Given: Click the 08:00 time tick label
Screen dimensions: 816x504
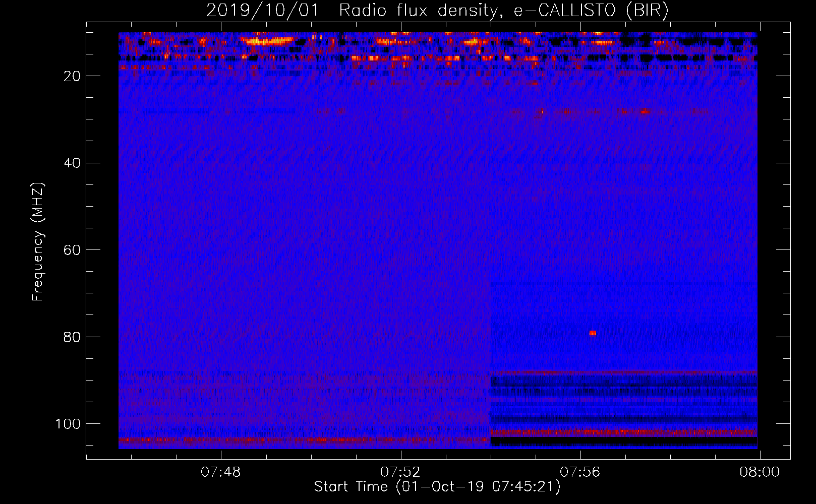Looking at the screenshot, I should tap(760, 472).
